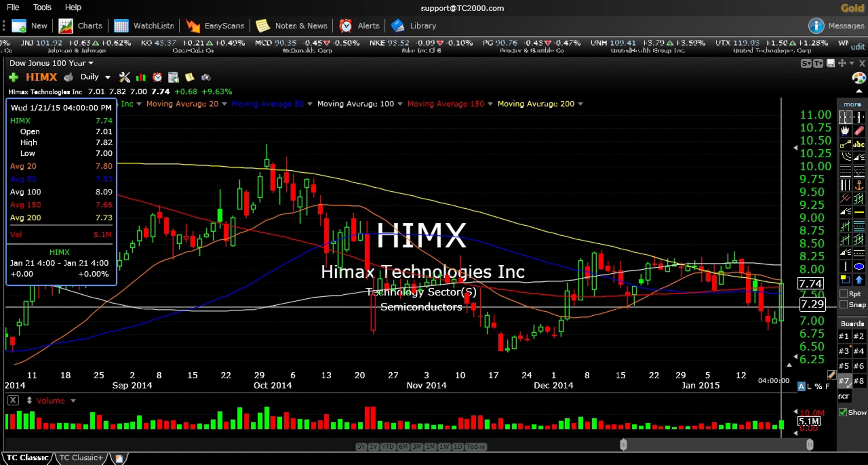Select the single white vertical line tool
Screen dimensions: 868x465
(845, 266)
